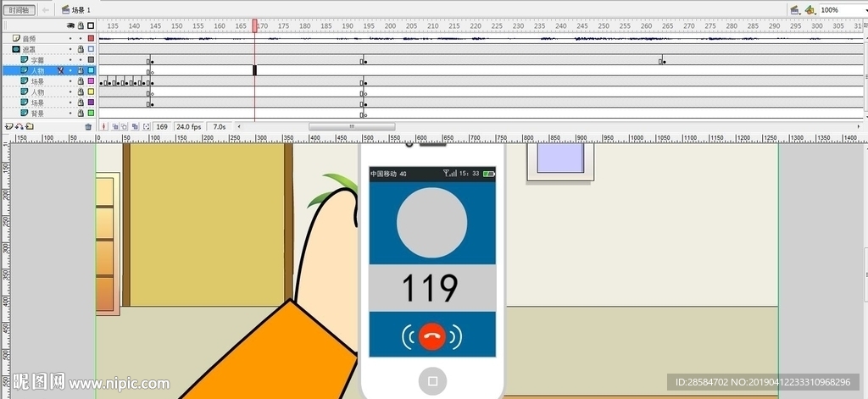868x399 pixels.
Task: Click the scene clapper icon next to 场景 1
Action: pos(65,10)
